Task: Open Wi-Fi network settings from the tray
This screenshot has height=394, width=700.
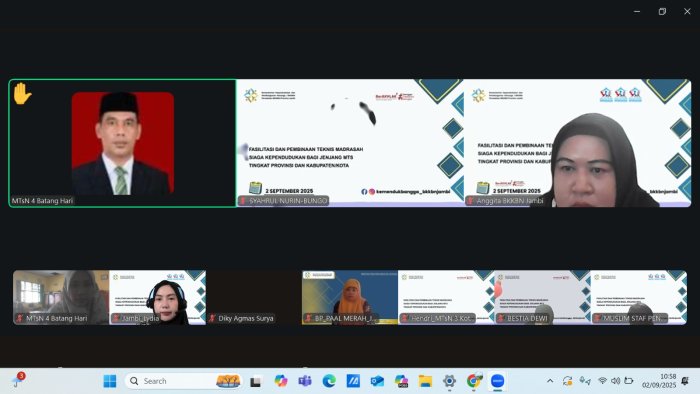Action: click(603, 381)
